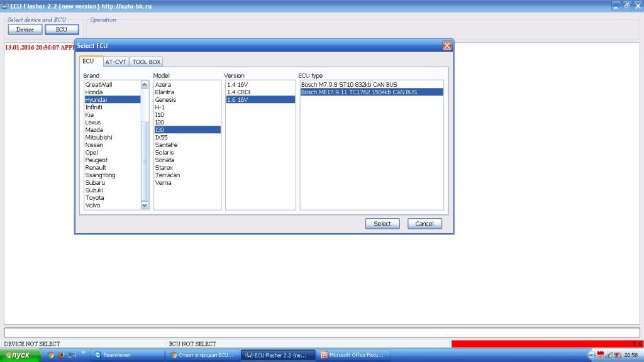644x362 pixels.
Task: Select version 1.6 16V
Action: click(x=260, y=100)
